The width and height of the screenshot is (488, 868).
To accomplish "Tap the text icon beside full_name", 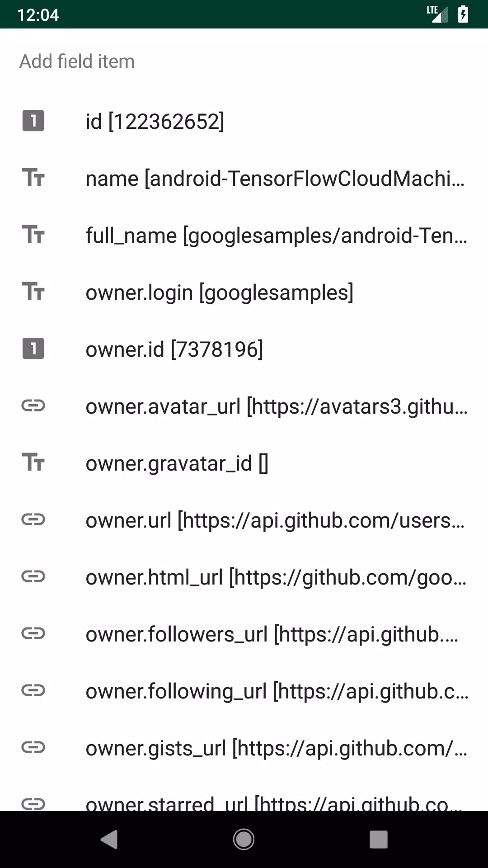I will 33,235.
